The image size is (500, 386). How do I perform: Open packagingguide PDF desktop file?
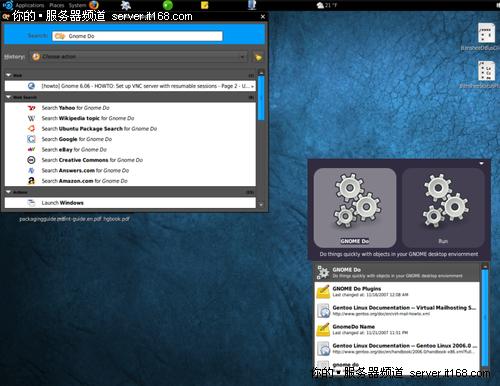37,219
